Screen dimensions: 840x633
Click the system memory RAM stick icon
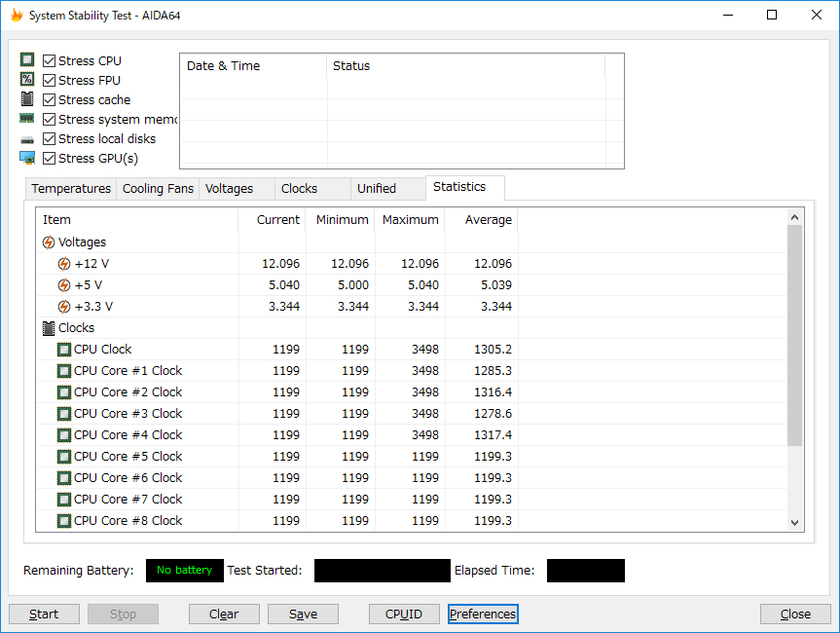pos(27,118)
